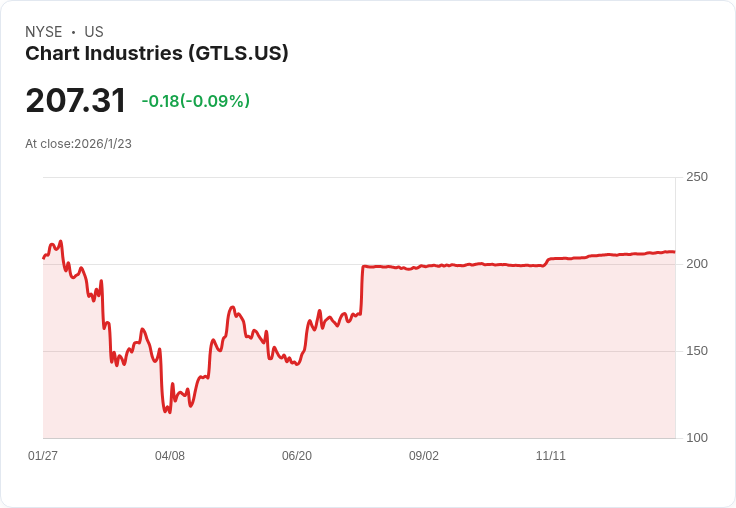Click the lowest dip on price line
The height and width of the screenshot is (508, 736).
coord(167,412)
